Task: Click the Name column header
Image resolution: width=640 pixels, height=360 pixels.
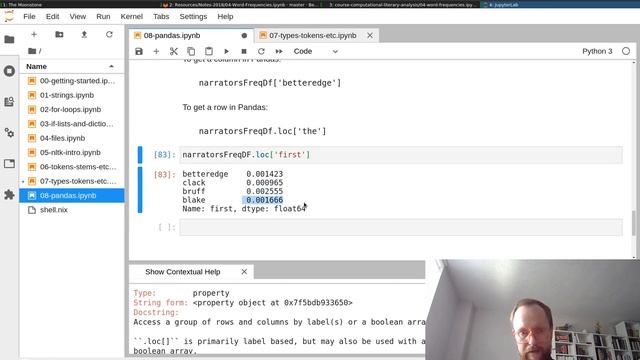Action: click(72, 66)
